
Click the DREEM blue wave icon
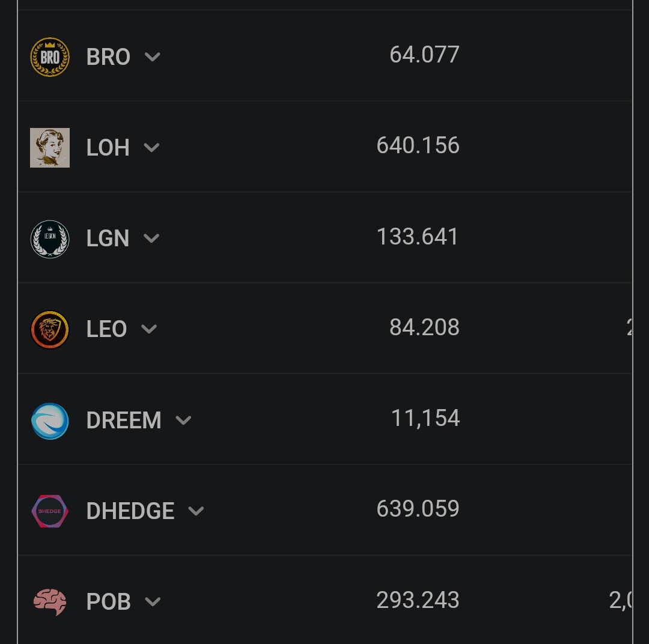50,421
